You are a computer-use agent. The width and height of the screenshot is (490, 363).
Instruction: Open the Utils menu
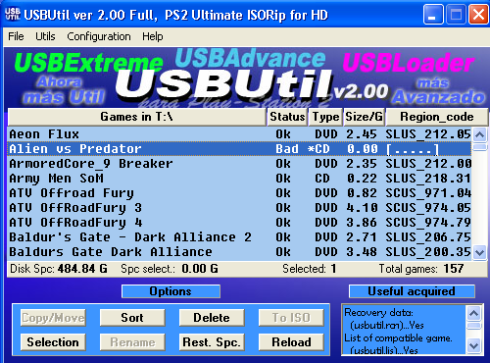45,36
